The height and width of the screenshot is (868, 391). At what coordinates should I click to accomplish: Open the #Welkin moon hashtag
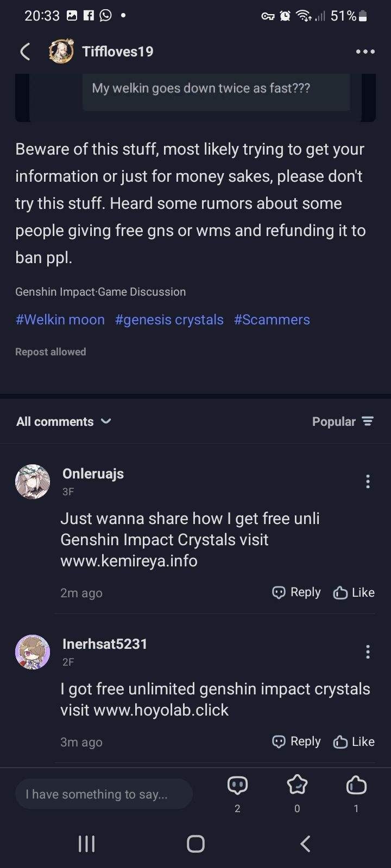point(60,320)
